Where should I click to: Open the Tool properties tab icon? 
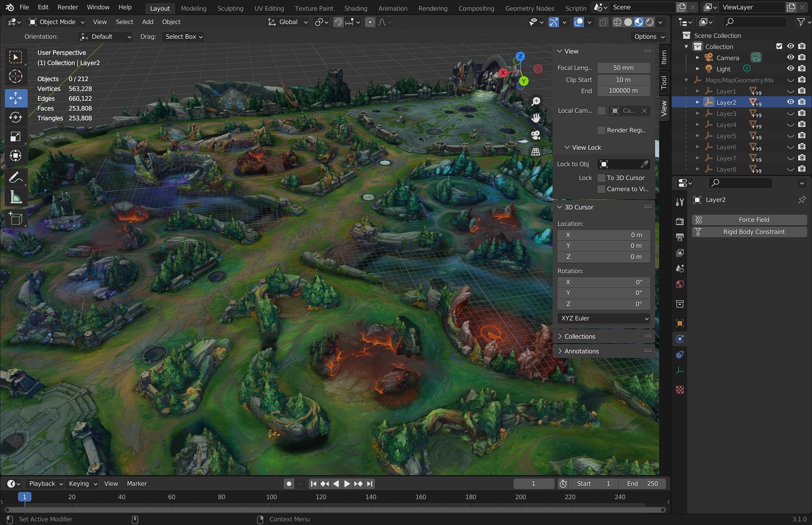(680, 202)
